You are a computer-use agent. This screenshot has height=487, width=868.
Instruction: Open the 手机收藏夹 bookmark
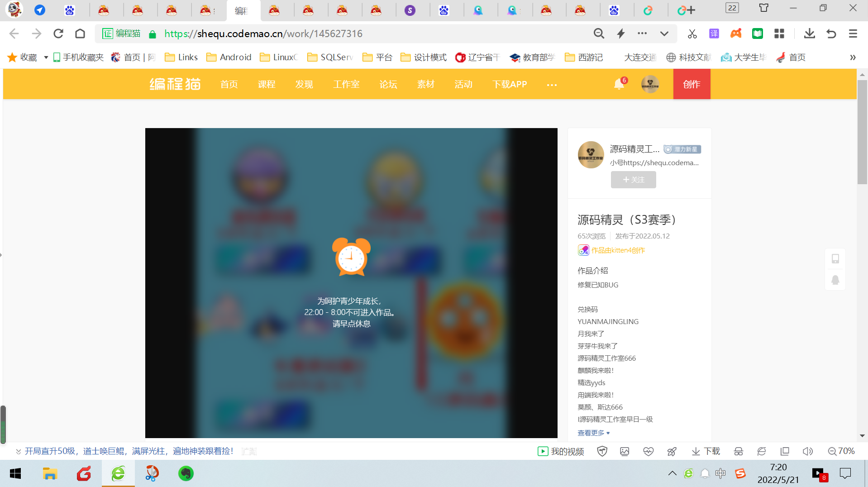(78, 57)
